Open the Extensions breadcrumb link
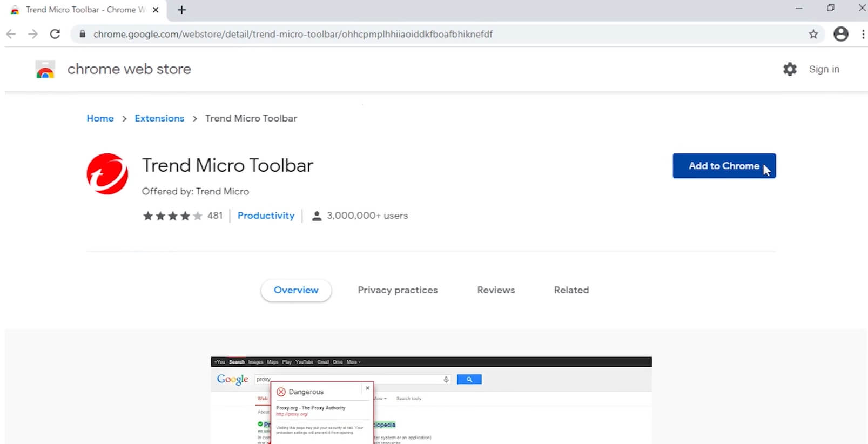The height and width of the screenshot is (444, 868). coord(159,118)
